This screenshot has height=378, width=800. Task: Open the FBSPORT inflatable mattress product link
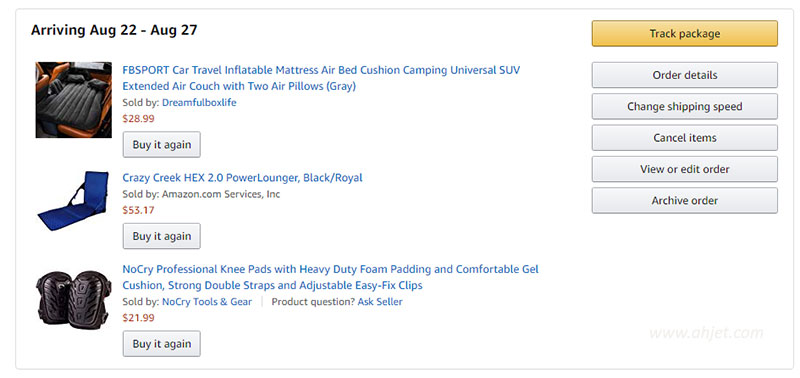(321, 78)
